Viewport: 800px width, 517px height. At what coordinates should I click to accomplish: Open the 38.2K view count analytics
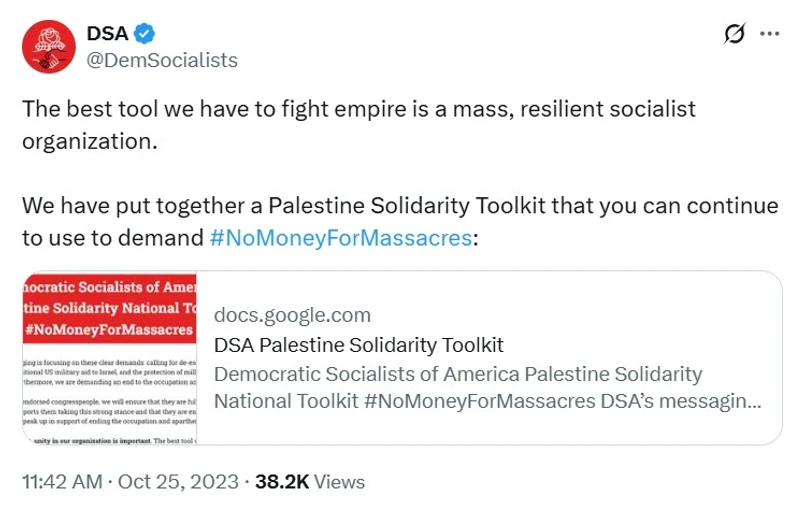tap(281, 481)
